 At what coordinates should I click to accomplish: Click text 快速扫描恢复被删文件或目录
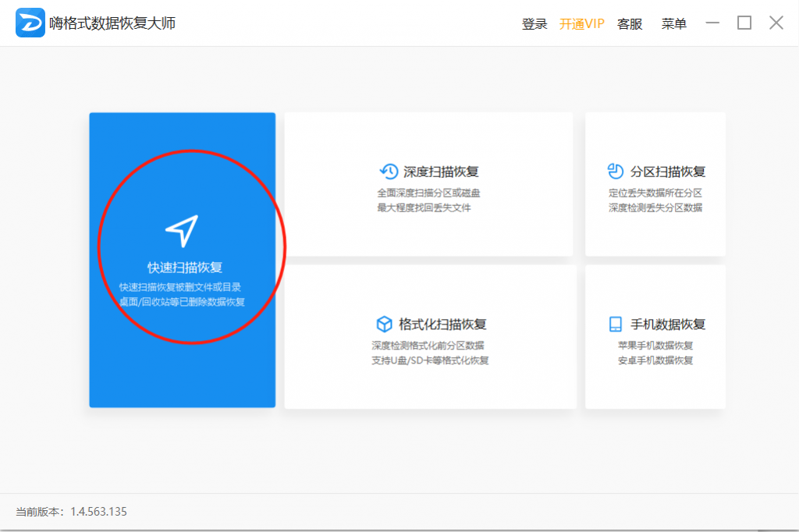180,287
